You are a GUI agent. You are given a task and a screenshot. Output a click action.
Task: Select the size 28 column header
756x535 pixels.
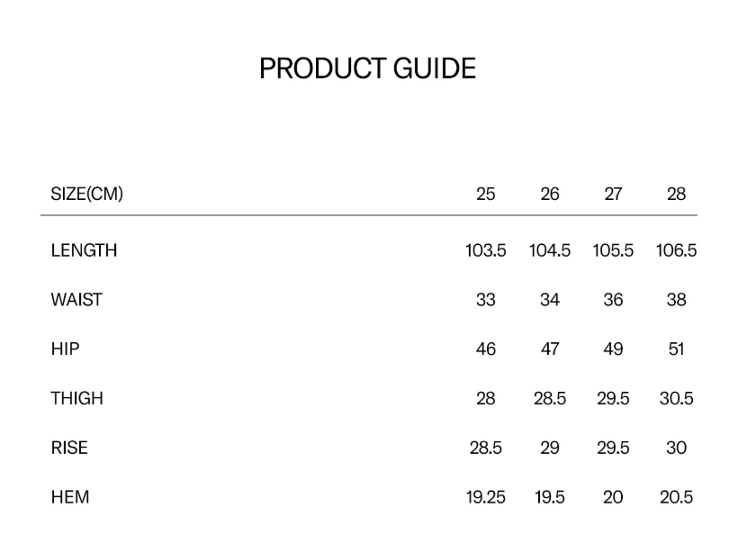click(676, 194)
